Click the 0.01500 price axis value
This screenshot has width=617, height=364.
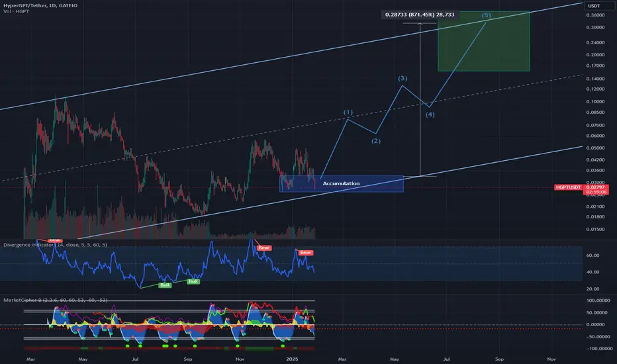(595, 229)
